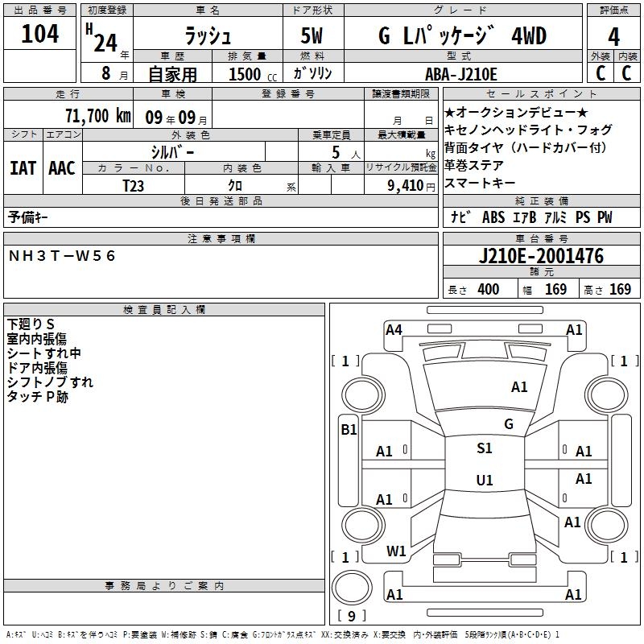
Task: Click the color number T23
Action: (x=134, y=185)
